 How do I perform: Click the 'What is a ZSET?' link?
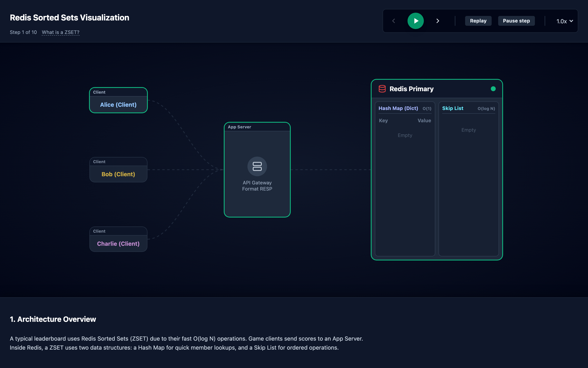[x=60, y=32]
